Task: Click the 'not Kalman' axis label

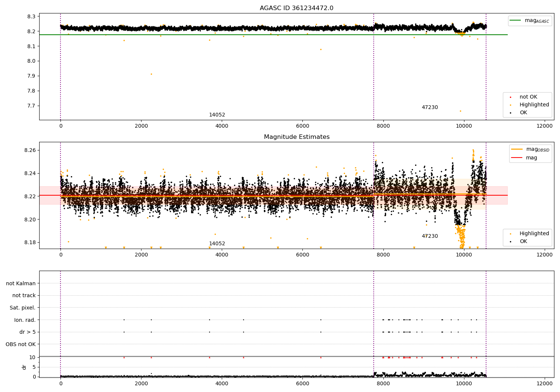Action: [21, 283]
